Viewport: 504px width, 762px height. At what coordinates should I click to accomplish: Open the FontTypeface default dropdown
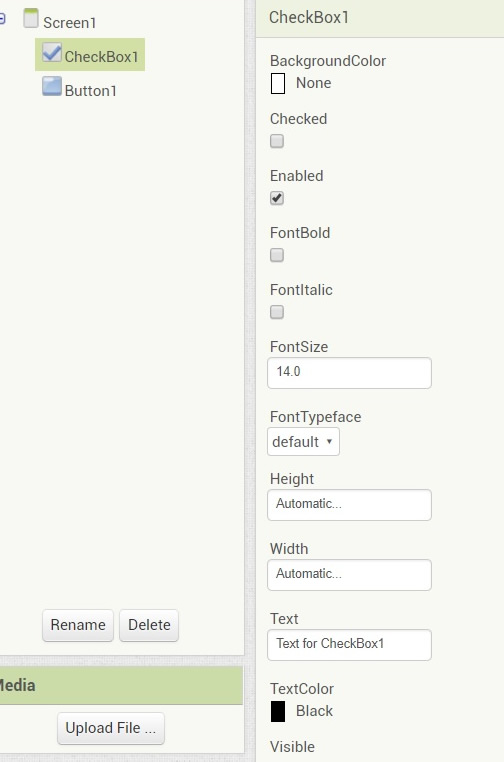point(303,442)
